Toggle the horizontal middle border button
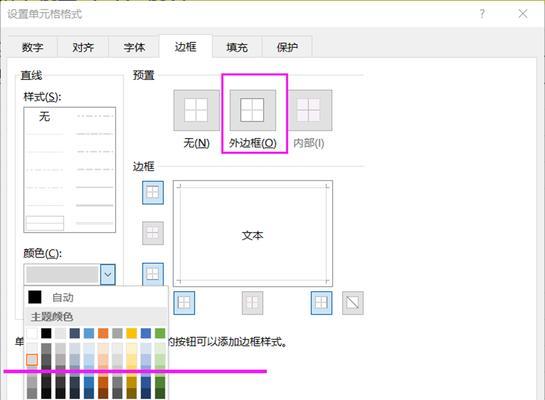Viewport: 545px width, 400px height. tap(153, 233)
